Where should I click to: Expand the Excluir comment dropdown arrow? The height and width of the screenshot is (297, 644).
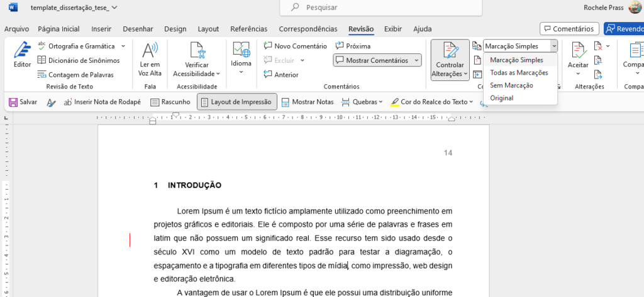point(303,60)
